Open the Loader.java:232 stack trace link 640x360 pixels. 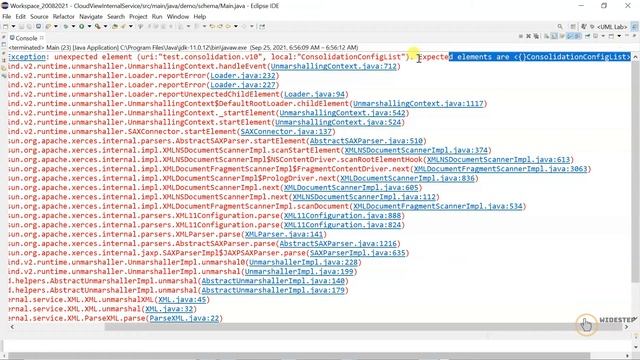[x=243, y=76]
